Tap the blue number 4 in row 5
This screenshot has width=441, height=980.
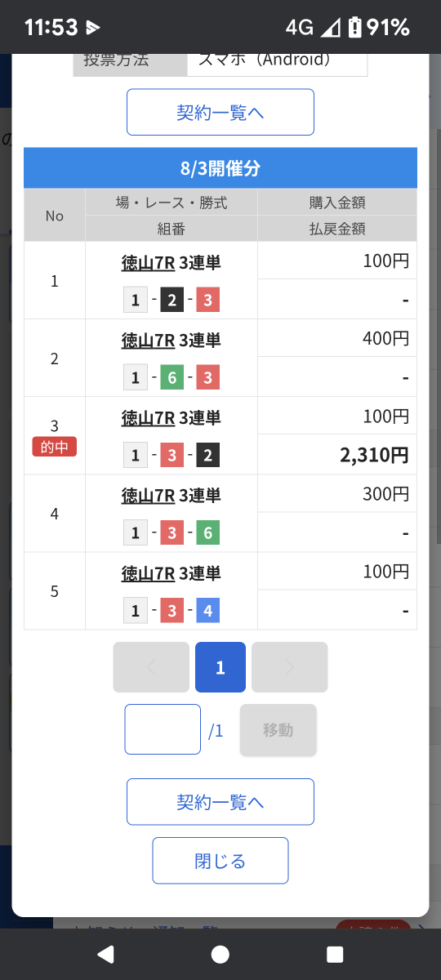pyautogui.click(x=207, y=610)
